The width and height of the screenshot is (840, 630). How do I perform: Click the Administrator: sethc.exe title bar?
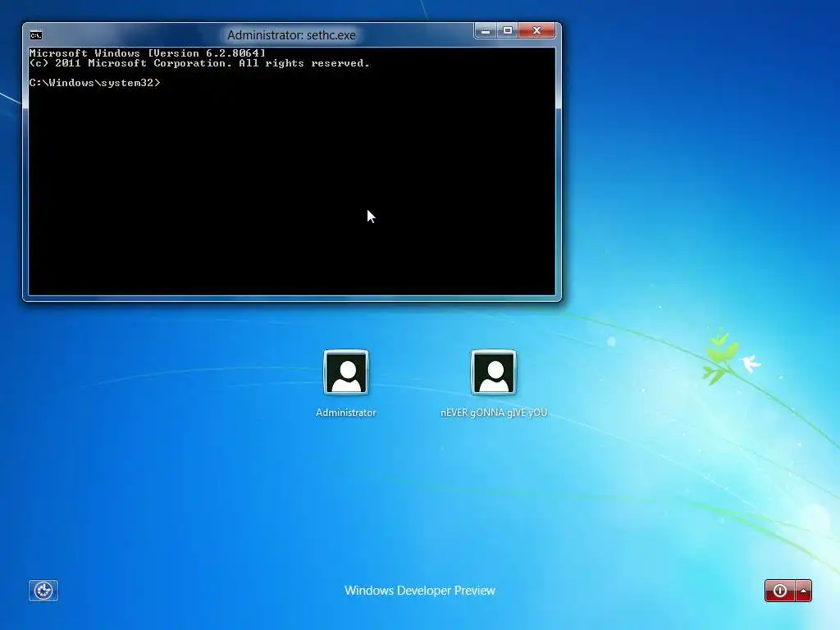[x=291, y=35]
